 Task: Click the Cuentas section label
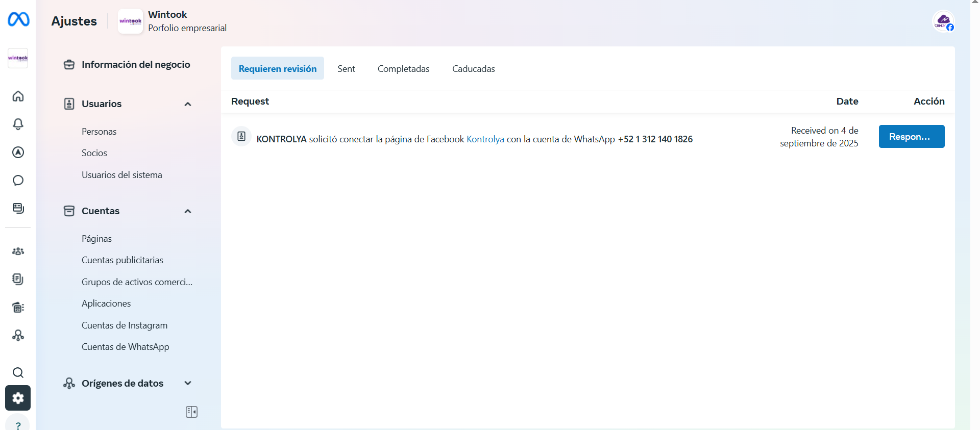point(101,211)
